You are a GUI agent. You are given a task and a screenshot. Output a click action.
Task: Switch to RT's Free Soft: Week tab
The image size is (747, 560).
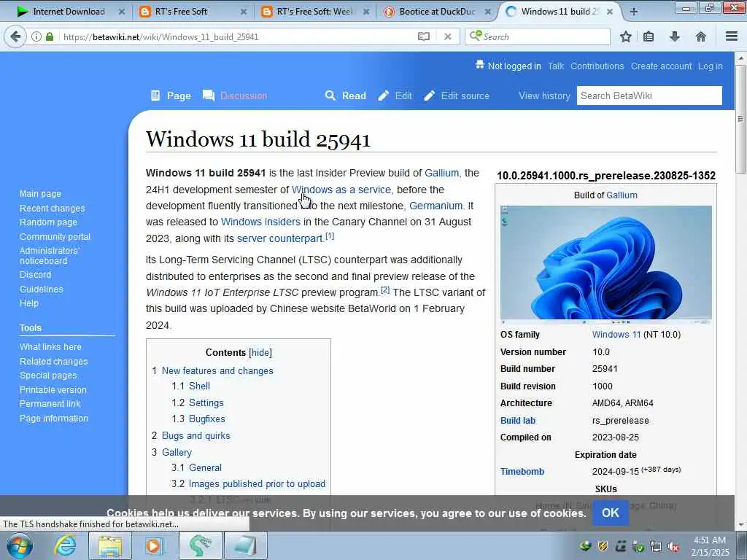tap(313, 12)
